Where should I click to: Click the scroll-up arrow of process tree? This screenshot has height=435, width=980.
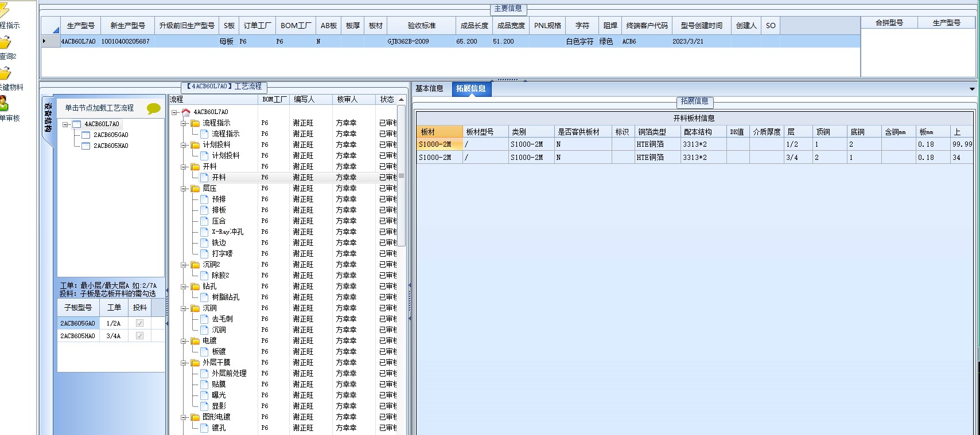click(x=402, y=100)
